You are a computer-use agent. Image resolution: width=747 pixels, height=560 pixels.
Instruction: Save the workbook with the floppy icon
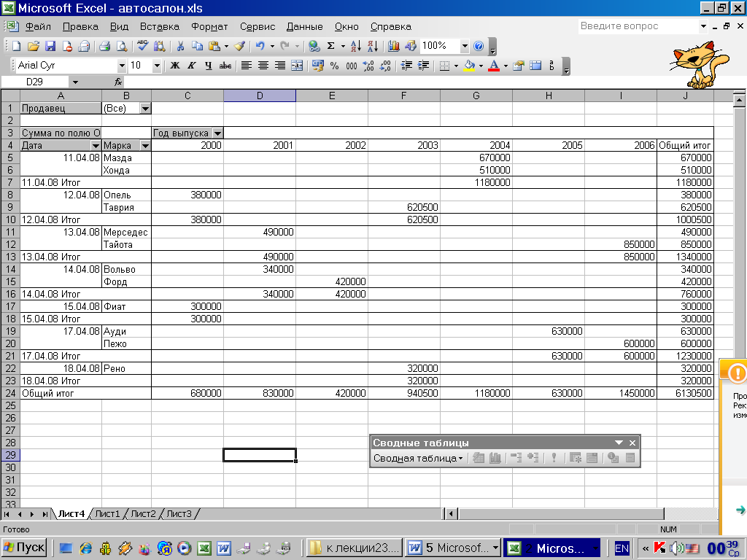50,46
